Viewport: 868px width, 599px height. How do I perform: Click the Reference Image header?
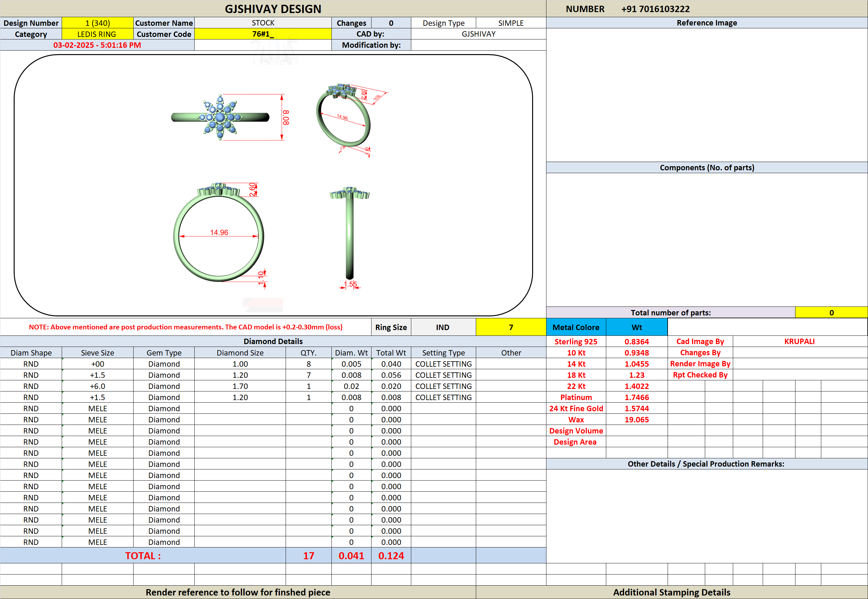707,23
